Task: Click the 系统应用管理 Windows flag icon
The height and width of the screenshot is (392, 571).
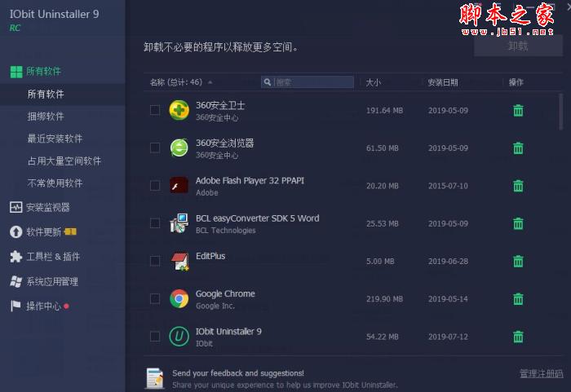Action: [x=15, y=281]
